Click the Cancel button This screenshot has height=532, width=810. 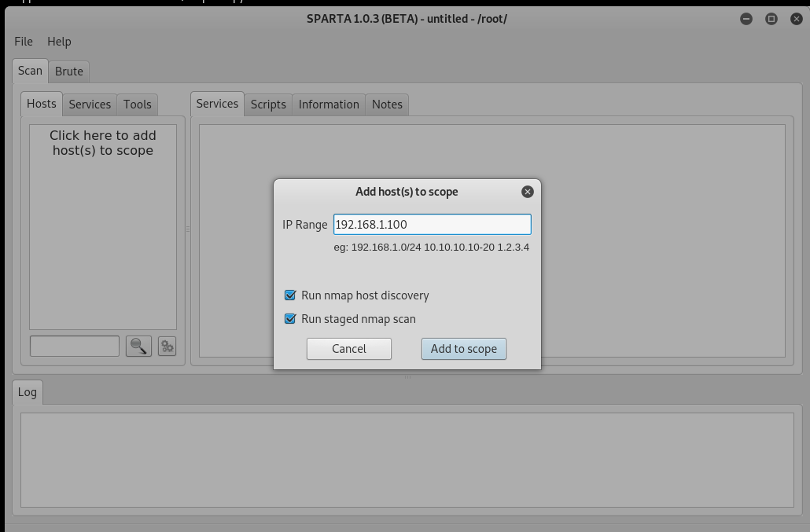click(x=349, y=349)
